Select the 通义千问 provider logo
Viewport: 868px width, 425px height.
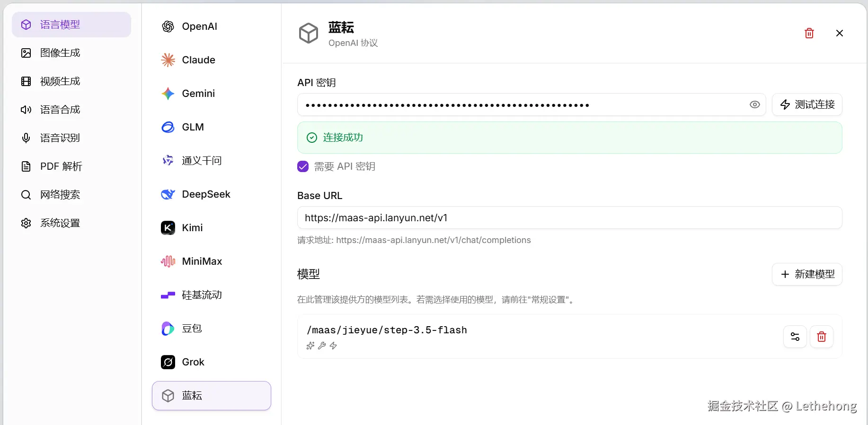pos(168,161)
